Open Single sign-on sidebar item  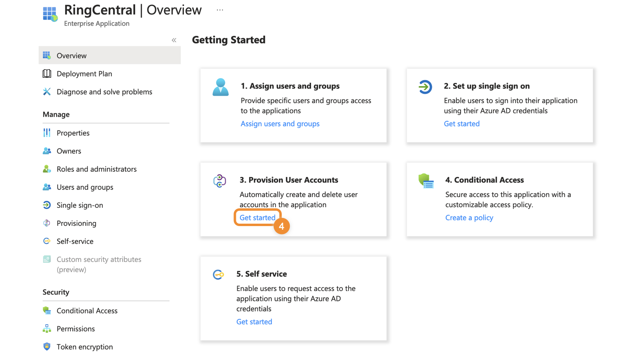coord(80,205)
